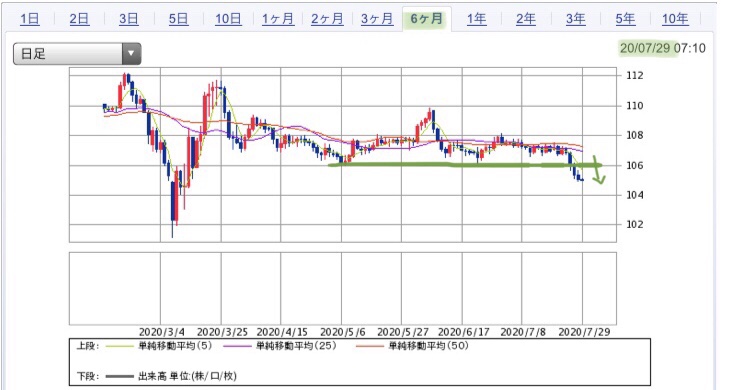Select the 5日 range tab

(178, 19)
